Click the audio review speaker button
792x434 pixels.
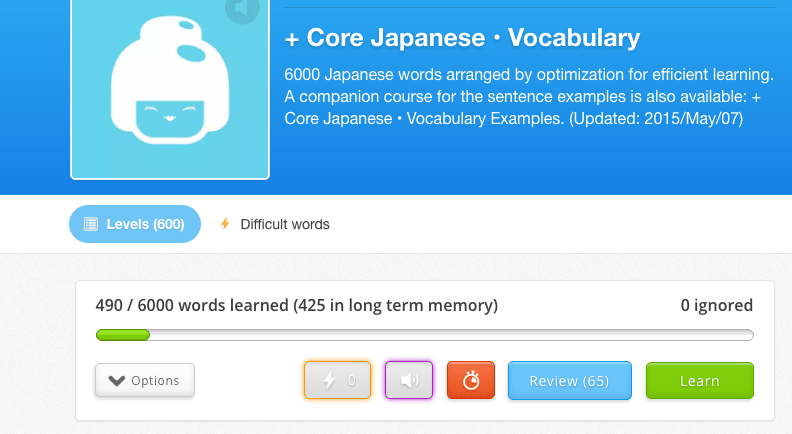408,381
